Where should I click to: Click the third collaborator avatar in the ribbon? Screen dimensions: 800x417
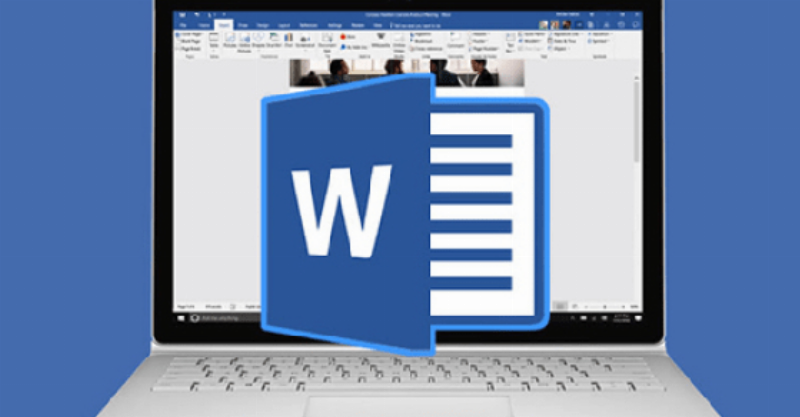566,25
